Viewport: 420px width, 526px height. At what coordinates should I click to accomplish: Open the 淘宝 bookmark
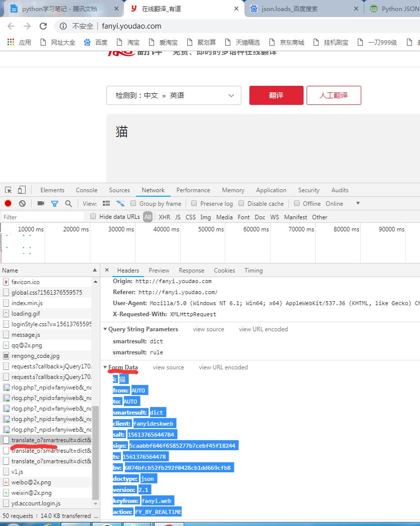pyautogui.click(x=128, y=42)
